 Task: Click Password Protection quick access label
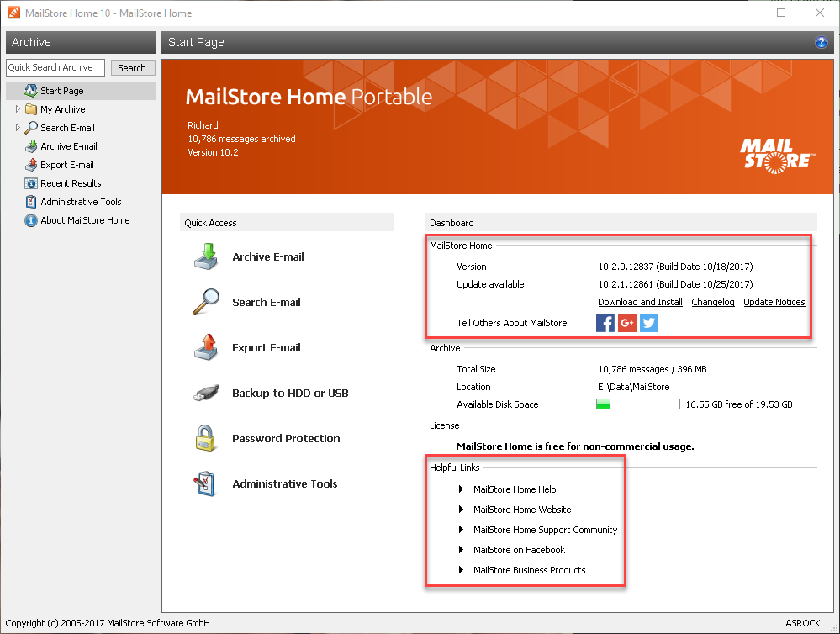[x=286, y=438]
